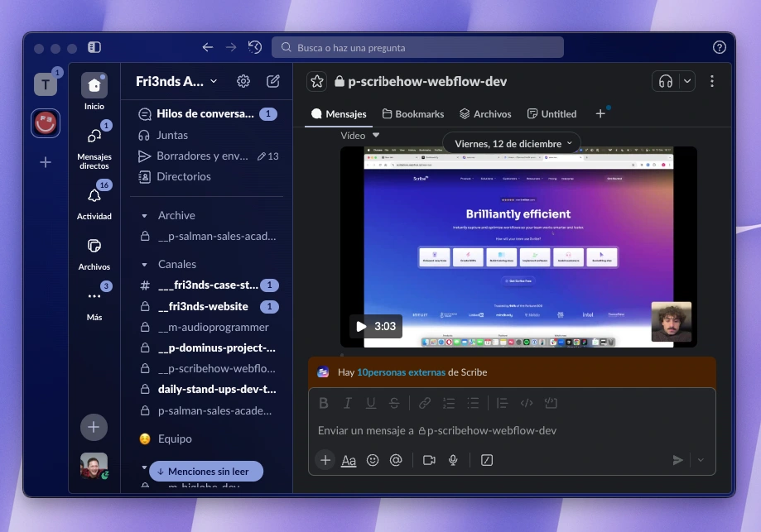Open channel more options menu
The height and width of the screenshot is (532, 761).
click(712, 81)
